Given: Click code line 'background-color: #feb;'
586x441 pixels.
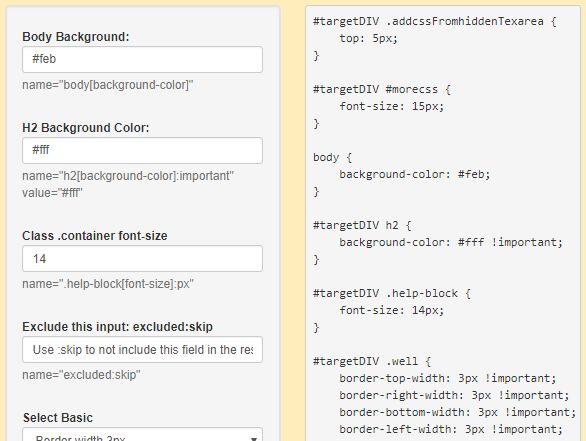Looking at the screenshot, I should tap(415, 174).
